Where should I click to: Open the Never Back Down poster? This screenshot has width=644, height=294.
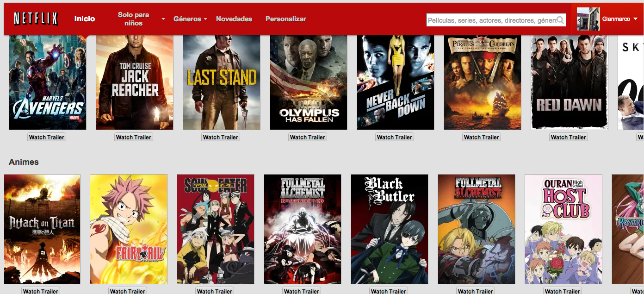pos(396,82)
